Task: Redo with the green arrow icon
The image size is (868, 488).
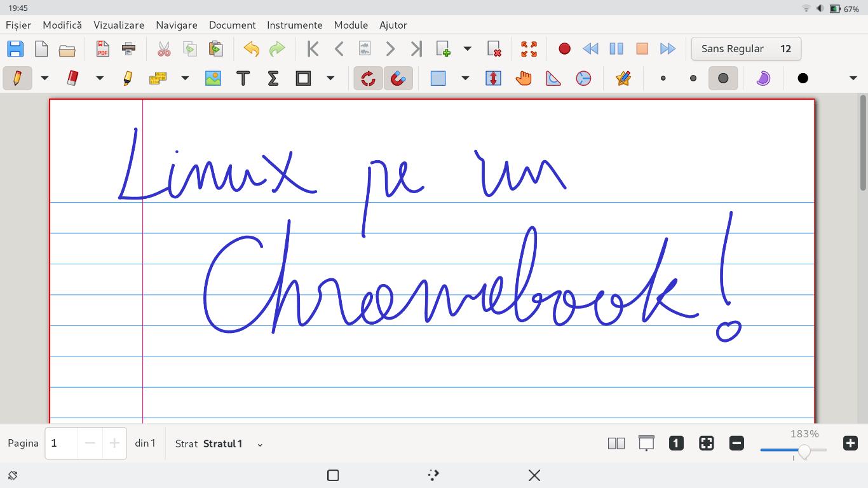Action: [277, 49]
